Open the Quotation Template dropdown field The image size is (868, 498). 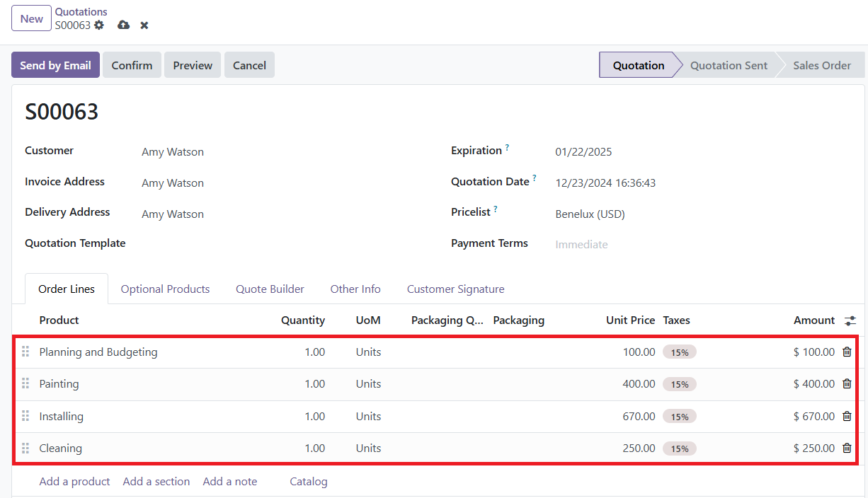point(283,243)
